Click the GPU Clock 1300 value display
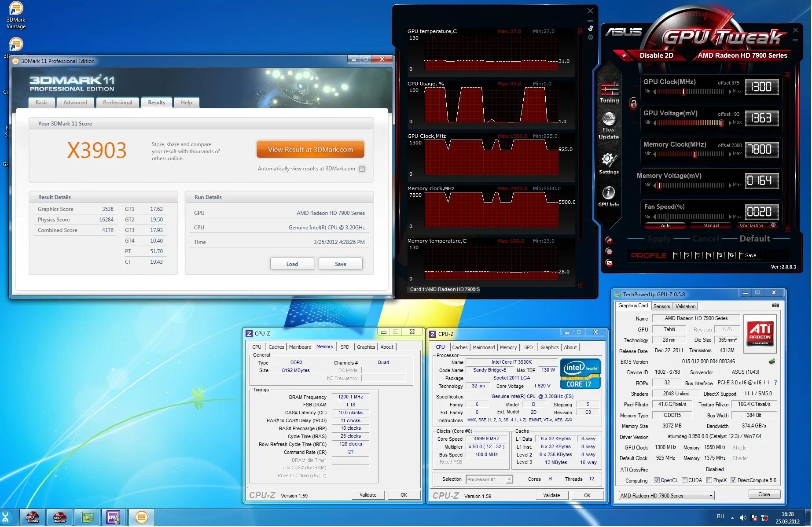Image resolution: width=812 pixels, height=527 pixels. tap(762, 87)
